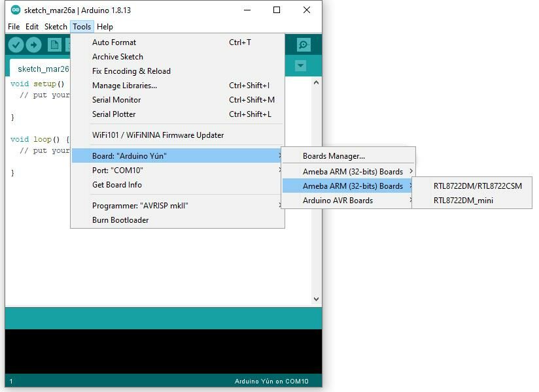Open Boards Manager... from the Board submenu
Image resolution: width=539 pixels, height=392 pixels.
pyautogui.click(x=334, y=156)
